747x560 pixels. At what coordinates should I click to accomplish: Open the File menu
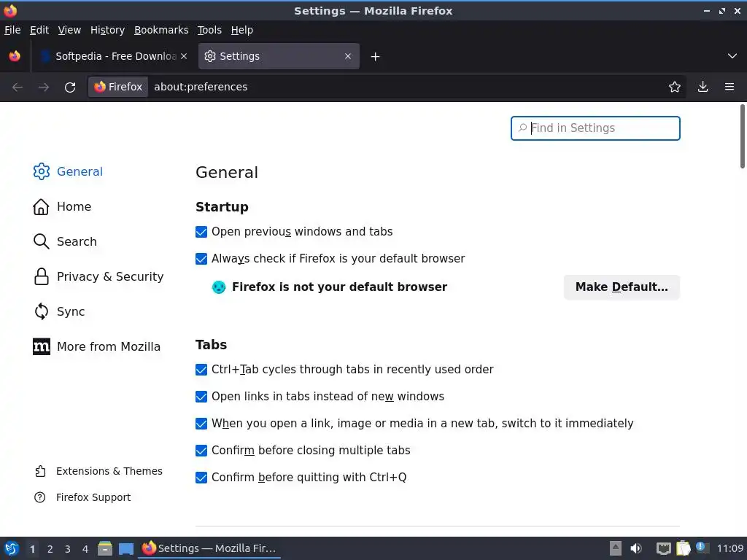tap(12, 30)
